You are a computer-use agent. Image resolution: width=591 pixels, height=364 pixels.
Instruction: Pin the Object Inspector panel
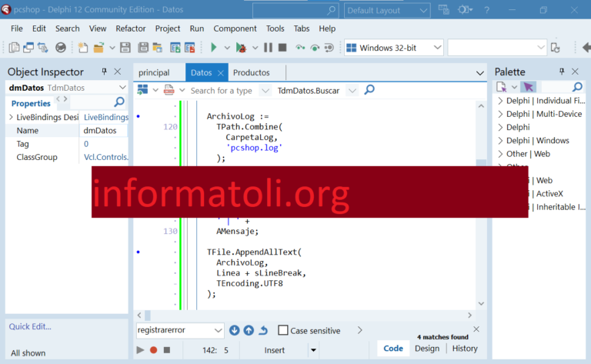104,72
